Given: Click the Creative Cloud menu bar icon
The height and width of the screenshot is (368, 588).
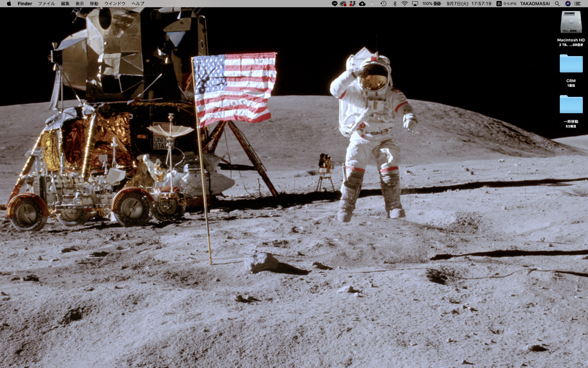Looking at the screenshot, I should pyautogui.click(x=343, y=3).
